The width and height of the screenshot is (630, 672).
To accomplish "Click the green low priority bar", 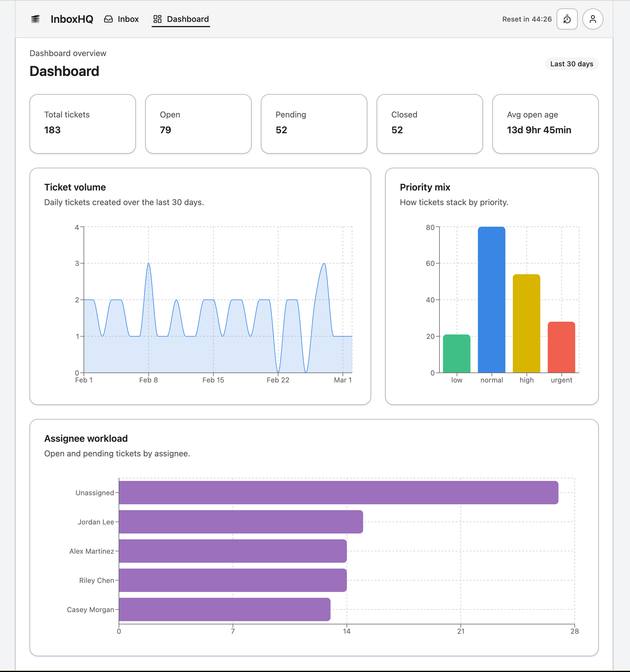I will [x=456, y=354].
